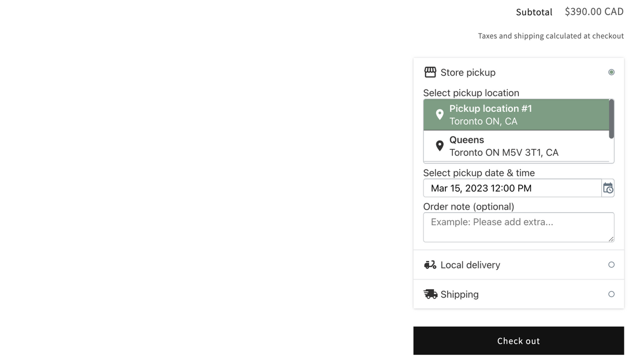Click the pickup location list scrollbar
This screenshot has height=362, width=644.
point(611,119)
